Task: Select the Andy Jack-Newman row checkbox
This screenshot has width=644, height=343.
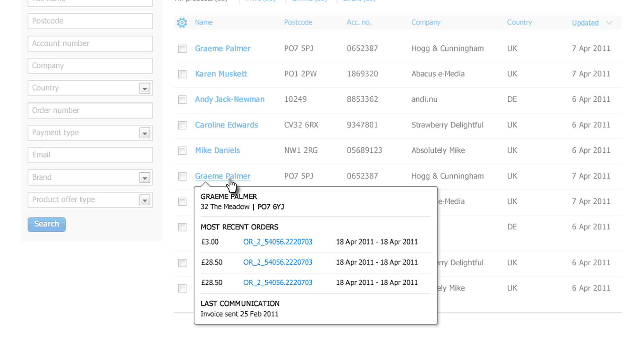Action: [x=182, y=99]
